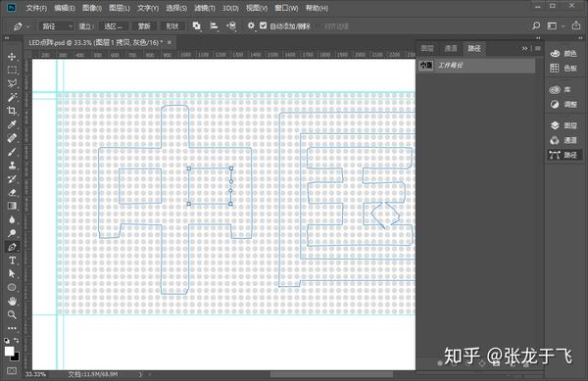Click the 蒙版 mask button

(144, 26)
